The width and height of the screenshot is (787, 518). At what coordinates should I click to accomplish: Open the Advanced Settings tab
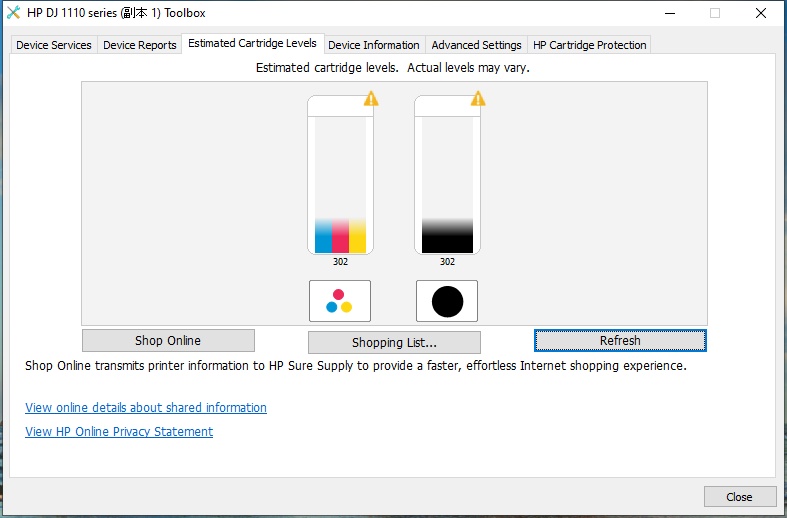coord(476,45)
